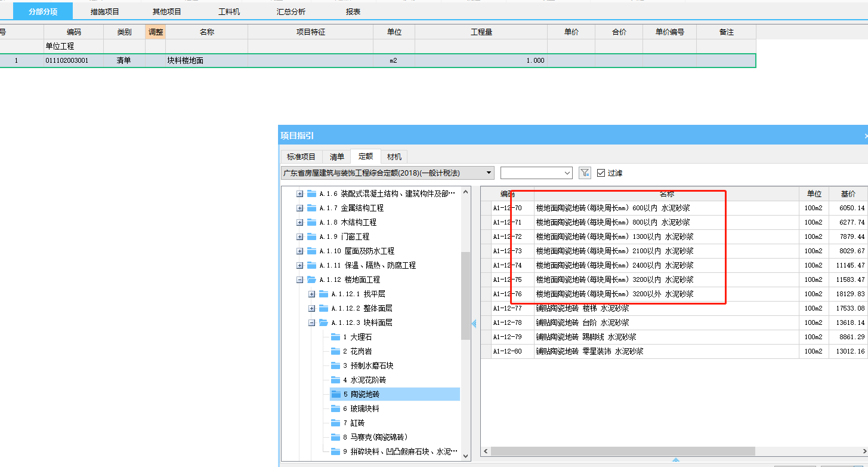Click folder icon of A.1.12 楼地面工程
868x467 pixels.
312,279
